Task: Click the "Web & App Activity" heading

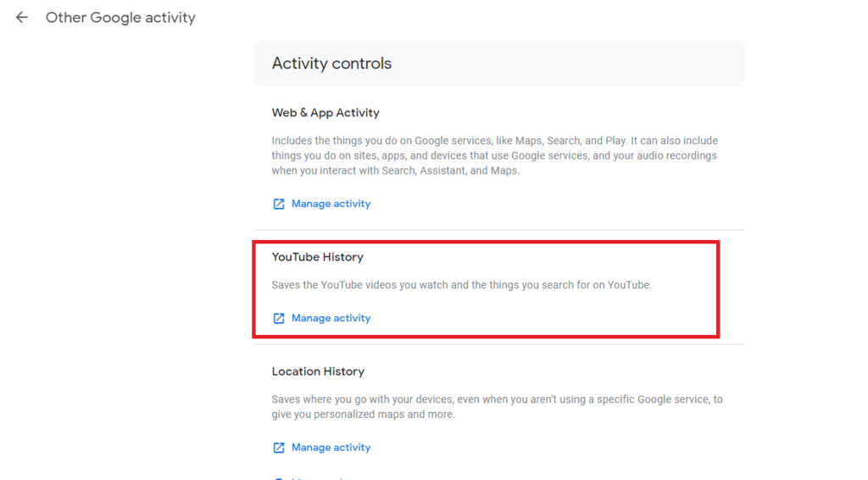Action: pyautogui.click(x=325, y=113)
